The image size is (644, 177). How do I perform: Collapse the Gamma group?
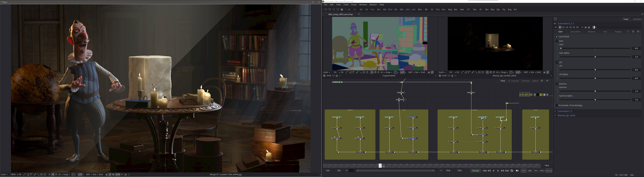pos(557,84)
